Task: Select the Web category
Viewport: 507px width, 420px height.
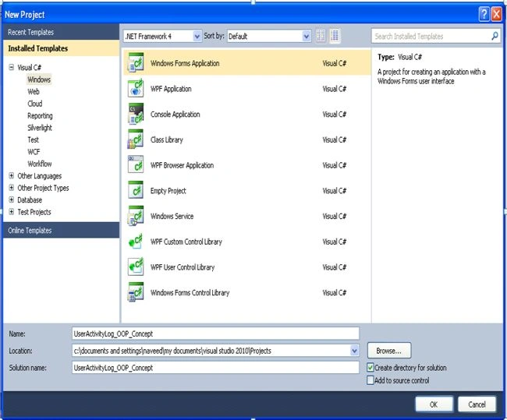Action: click(x=34, y=91)
